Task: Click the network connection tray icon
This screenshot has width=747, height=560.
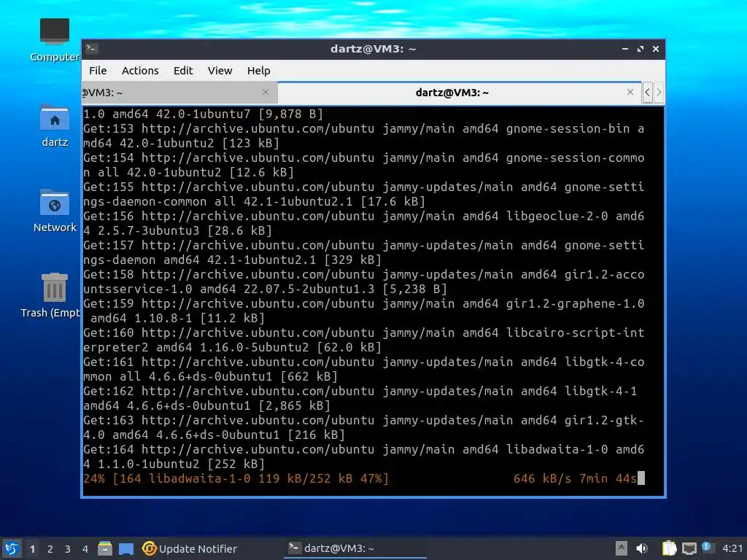Action: pyautogui.click(x=689, y=548)
